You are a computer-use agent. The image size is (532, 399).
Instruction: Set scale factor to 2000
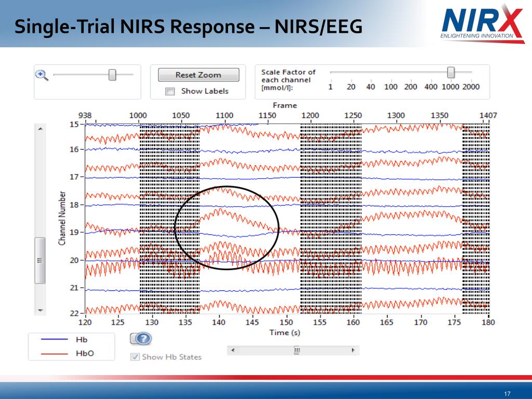471,87
